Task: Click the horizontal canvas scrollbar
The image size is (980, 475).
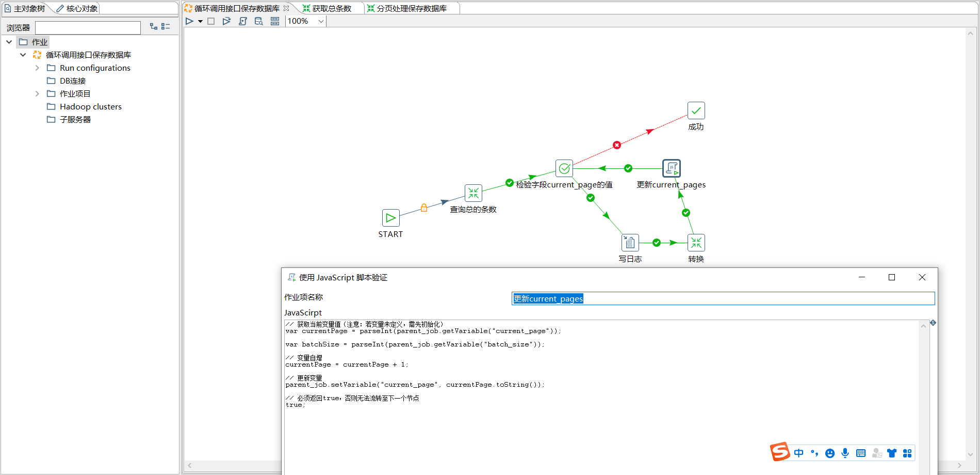Action: (233, 465)
